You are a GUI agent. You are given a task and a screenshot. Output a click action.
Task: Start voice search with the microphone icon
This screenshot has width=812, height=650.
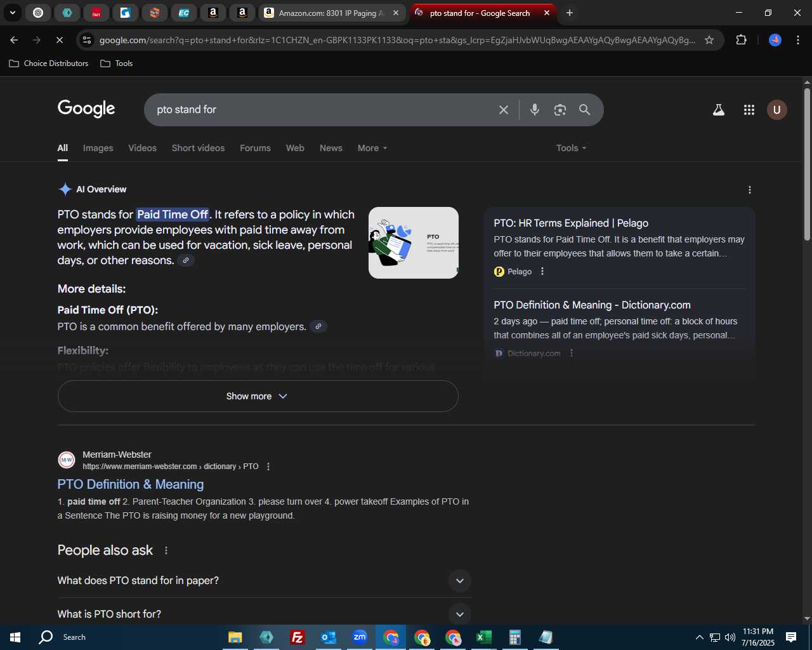535,110
